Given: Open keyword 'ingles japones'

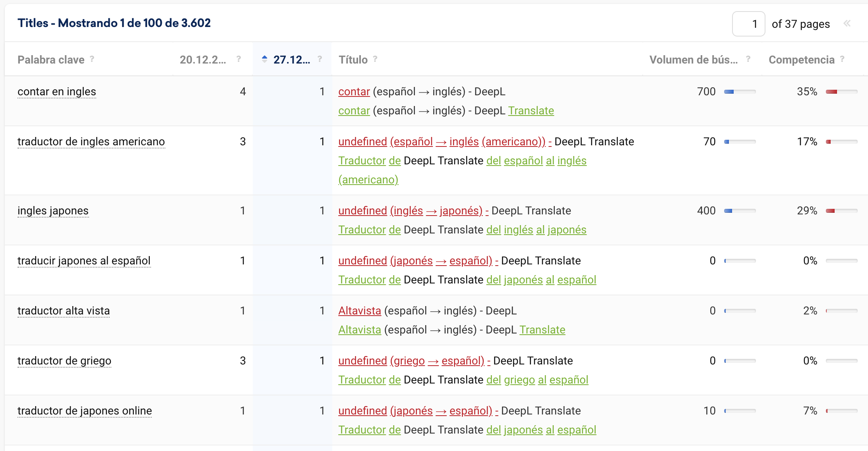Looking at the screenshot, I should (53, 211).
